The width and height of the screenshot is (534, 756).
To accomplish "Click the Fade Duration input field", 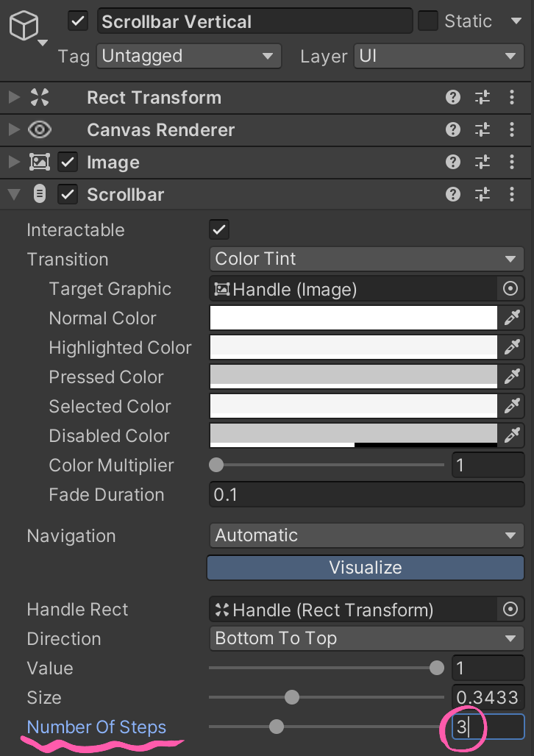I will 366,495.
